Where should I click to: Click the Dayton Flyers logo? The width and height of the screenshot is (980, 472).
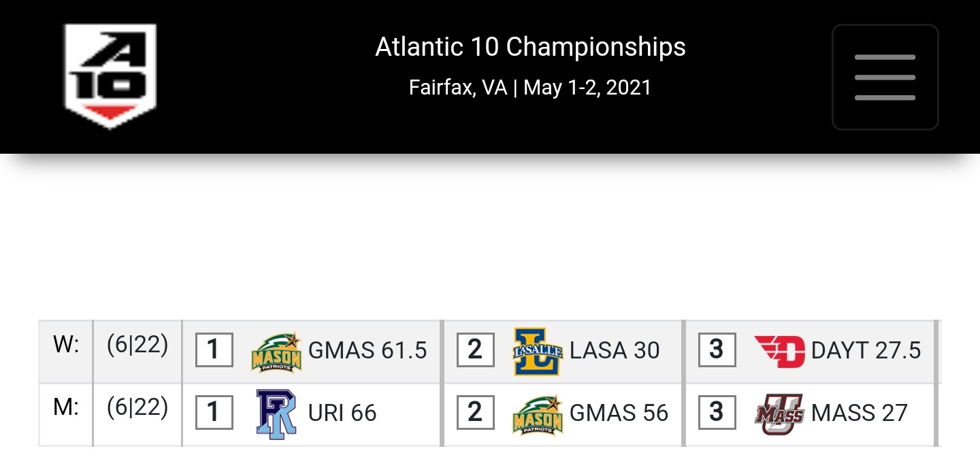pyautogui.click(x=779, y=351)
